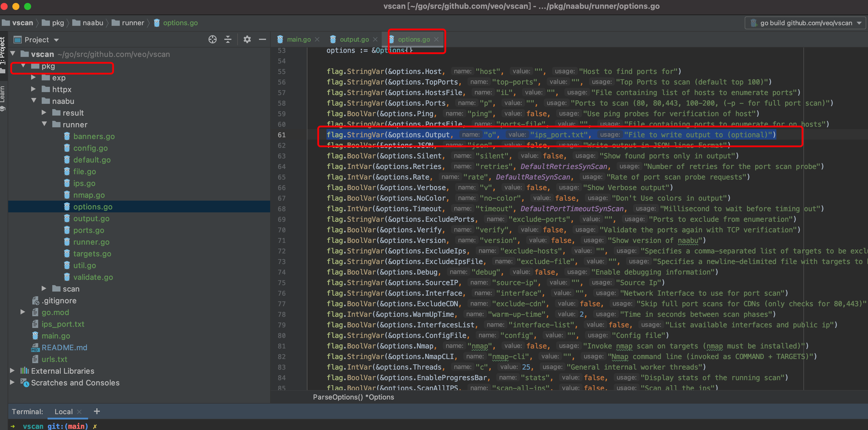Expand the httpx folder
This screenshot has height=430, width=868.
pos(33,89)
